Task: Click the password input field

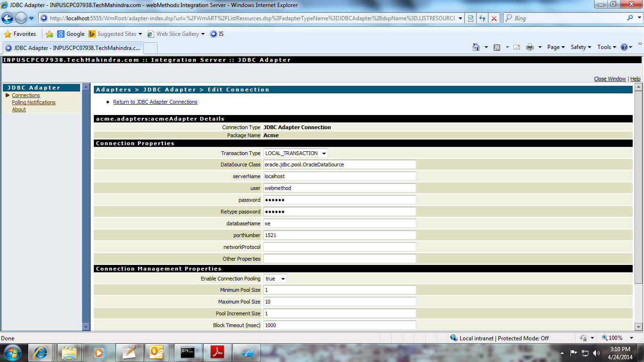Action: [339, 200]
